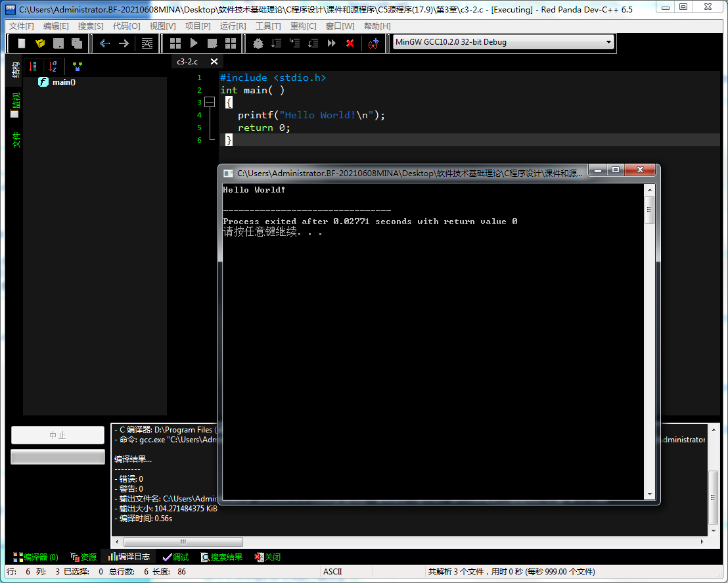728x583 pixels.
Task: Click the '#include <stdio.h>' line
Action: click(273, 78)
